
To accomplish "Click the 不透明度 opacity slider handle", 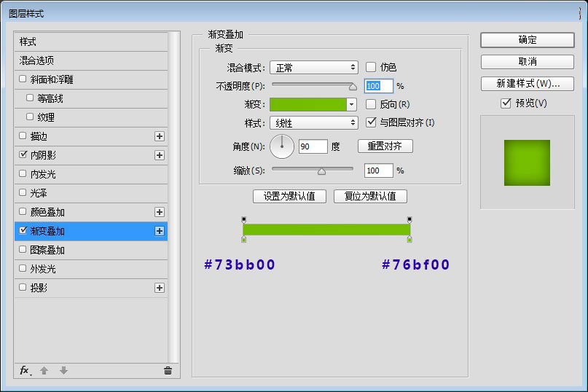I will 353,86.
